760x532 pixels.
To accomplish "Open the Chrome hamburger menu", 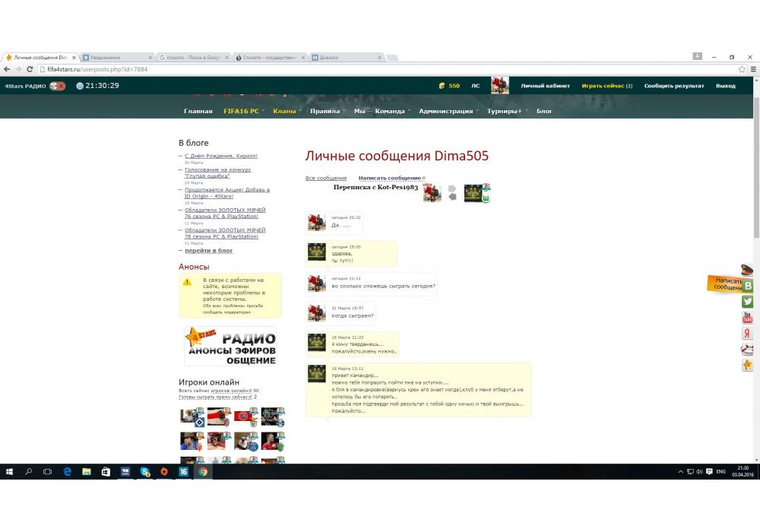I will [753, 69].
